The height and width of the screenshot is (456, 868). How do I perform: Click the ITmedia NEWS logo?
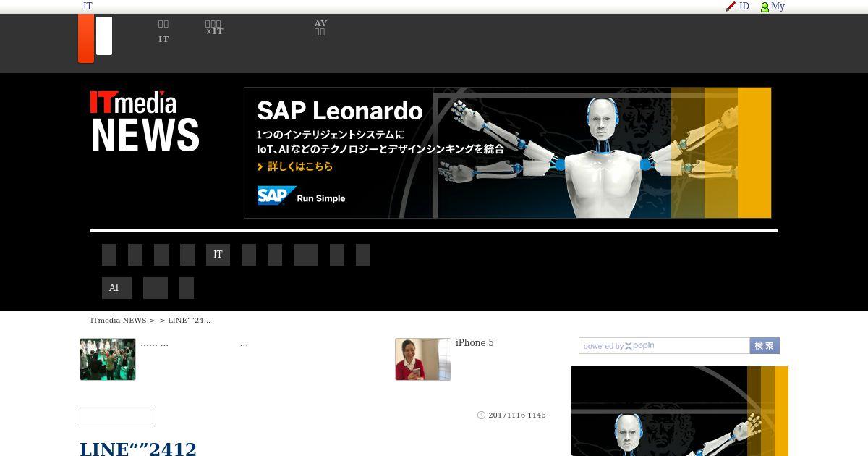click(145, 121)
